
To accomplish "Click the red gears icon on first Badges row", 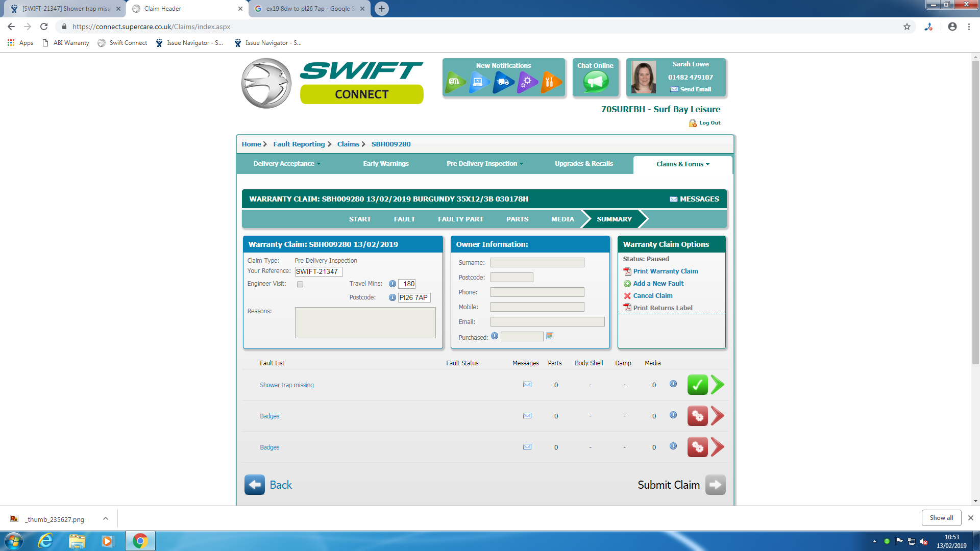I will [697, 416].
